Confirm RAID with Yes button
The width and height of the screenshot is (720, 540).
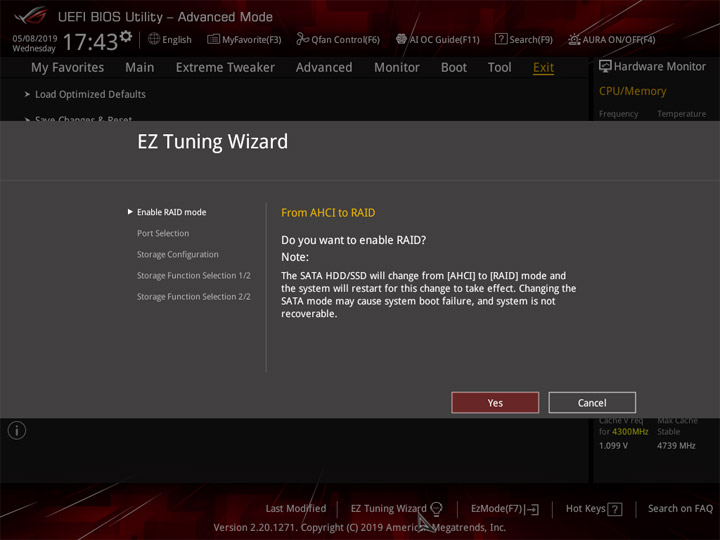click(x=495, y=403)
